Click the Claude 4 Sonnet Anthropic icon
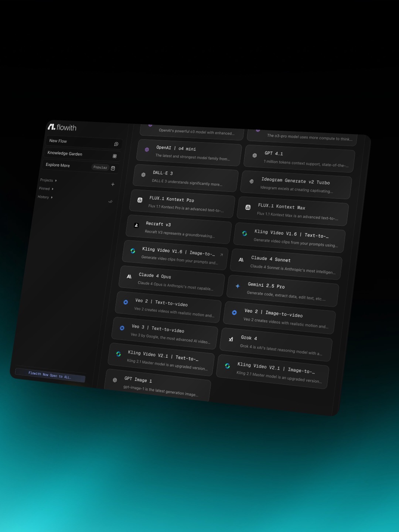The image size is (399, 532). point(241,260)
